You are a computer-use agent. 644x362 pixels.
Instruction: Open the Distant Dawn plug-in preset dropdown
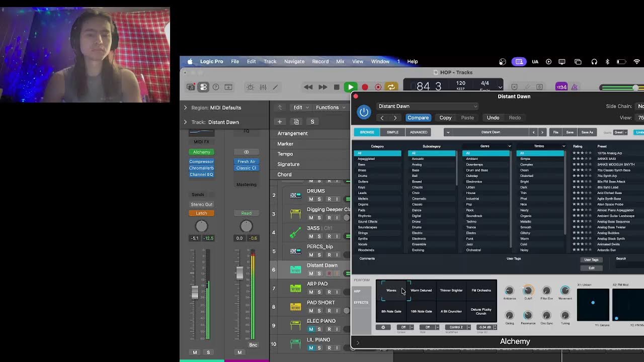pos(427,106)
